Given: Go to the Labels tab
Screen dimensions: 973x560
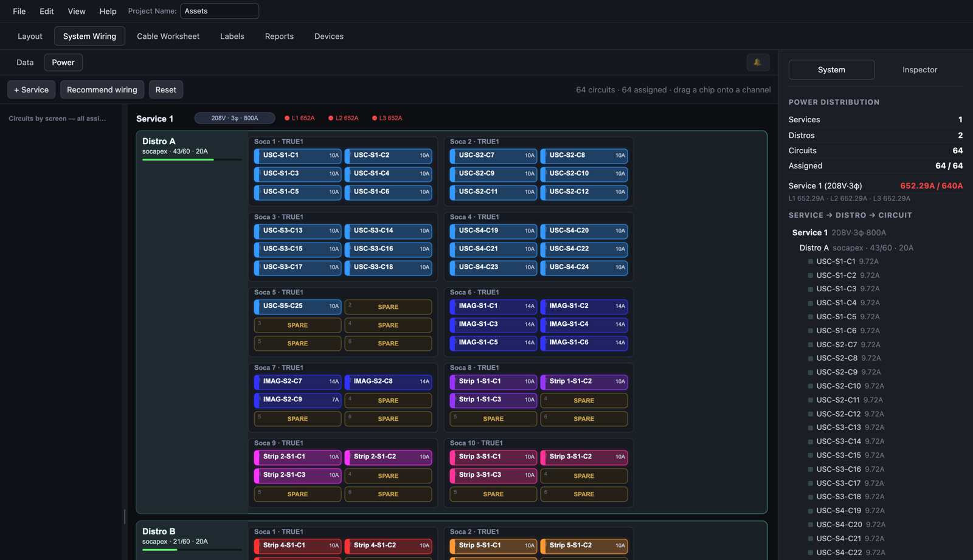Looking at the screenshot, I should (232, 36).
